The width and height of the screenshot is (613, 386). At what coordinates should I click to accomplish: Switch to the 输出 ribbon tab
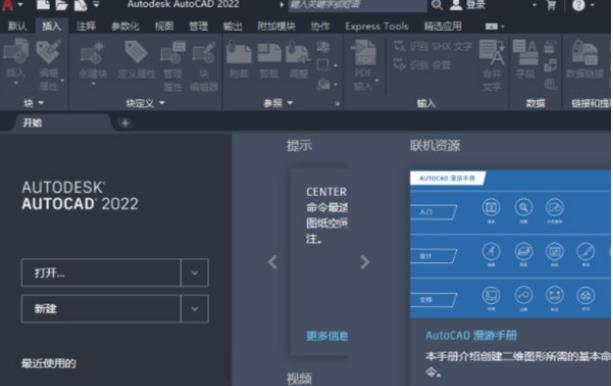[x=232, y=26]
